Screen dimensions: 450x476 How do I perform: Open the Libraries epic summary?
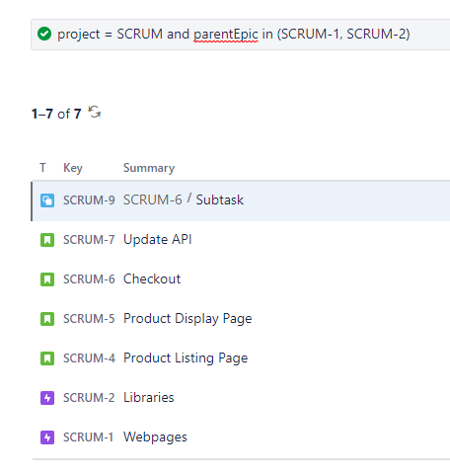coord(149,397)
